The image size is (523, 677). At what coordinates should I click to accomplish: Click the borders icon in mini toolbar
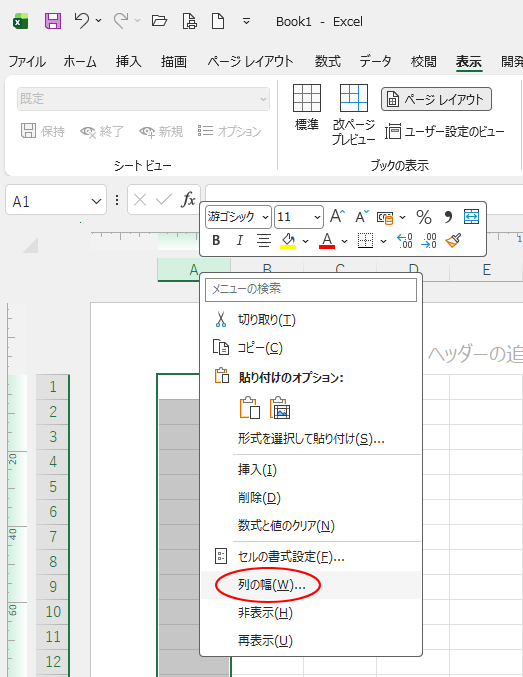(x=365, y=240)
